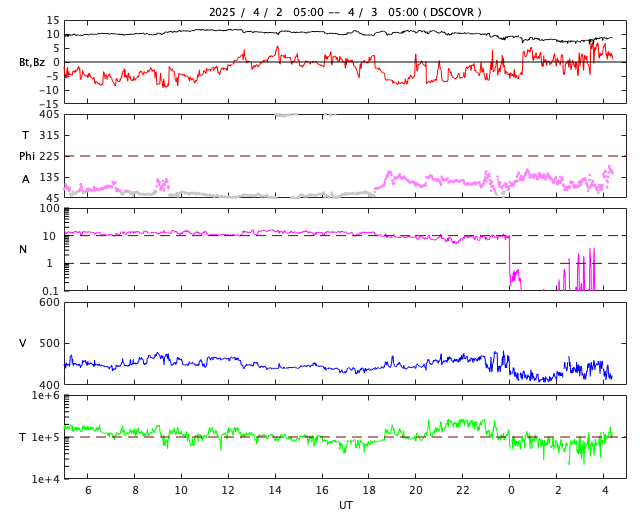Select the '135' tick of the Phi panel

tap(49, 178)
